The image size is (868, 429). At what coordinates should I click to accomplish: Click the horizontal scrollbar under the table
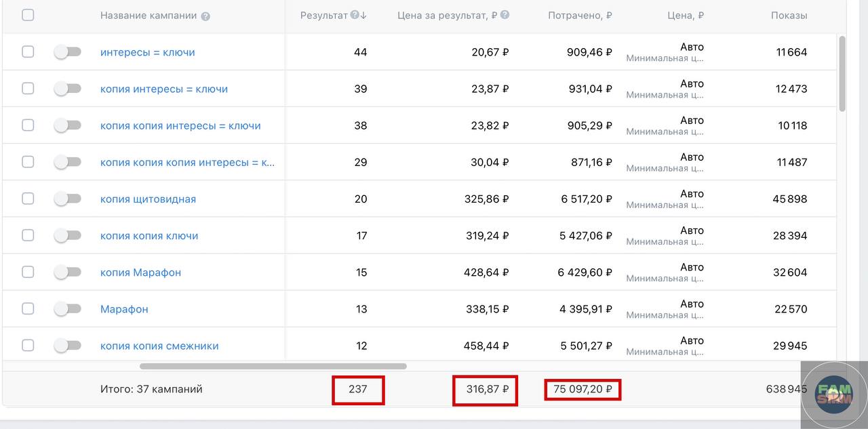point(273,367)
